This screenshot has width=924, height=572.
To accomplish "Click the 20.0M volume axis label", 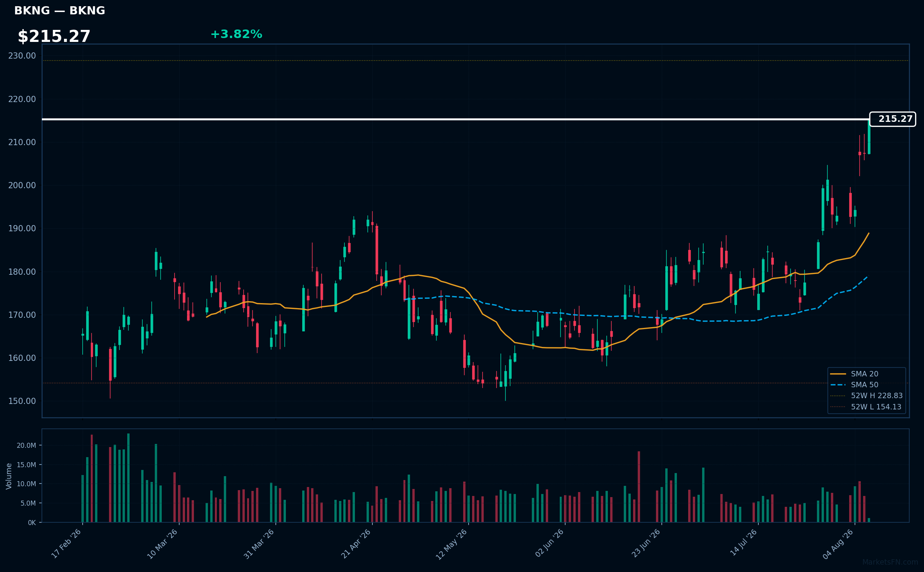I will click(26, 445).
